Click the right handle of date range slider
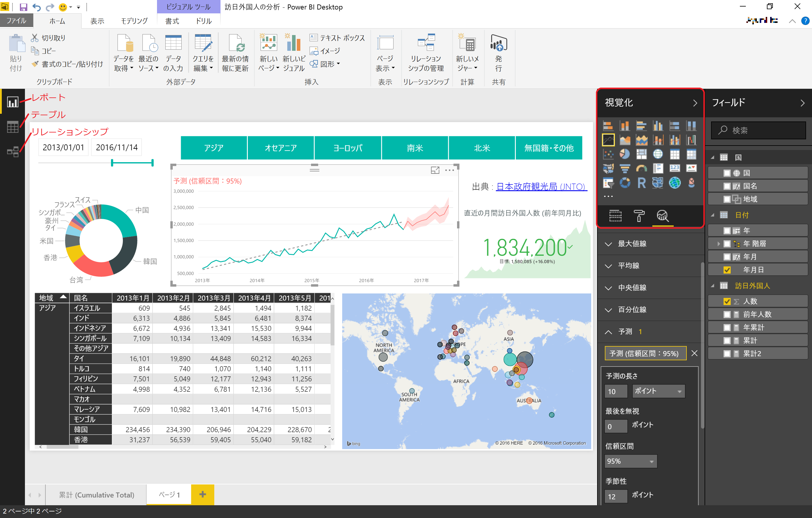Screen dimensions: 812x518 point(153,163)
